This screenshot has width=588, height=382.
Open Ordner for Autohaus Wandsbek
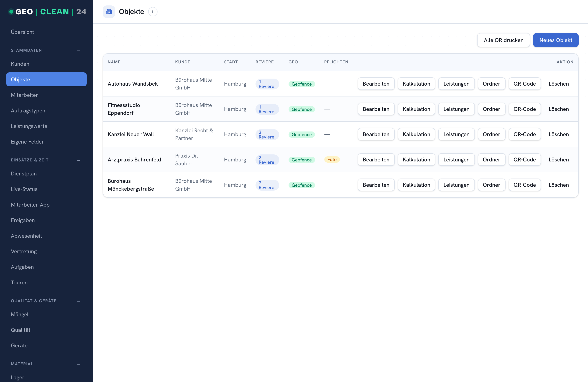(x=491, y=84)
